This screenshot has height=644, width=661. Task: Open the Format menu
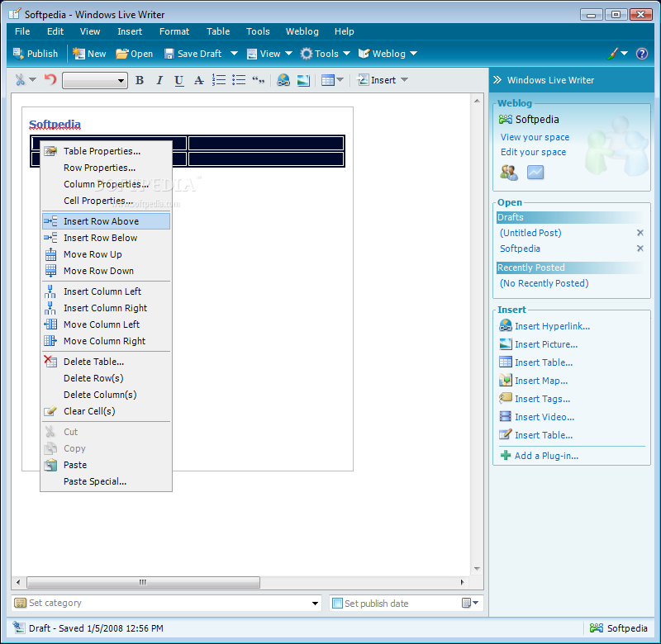[x=174, y=31]
